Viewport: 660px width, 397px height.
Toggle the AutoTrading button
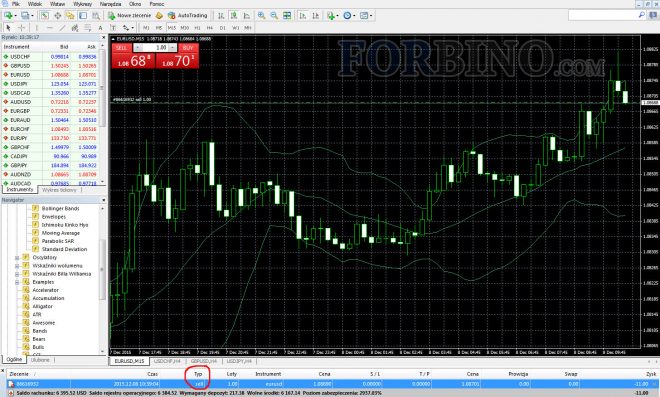tap(187, 16)
